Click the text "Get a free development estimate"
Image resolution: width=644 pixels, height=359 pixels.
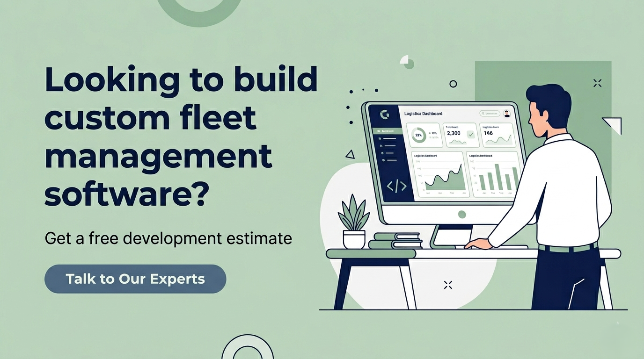168,238
